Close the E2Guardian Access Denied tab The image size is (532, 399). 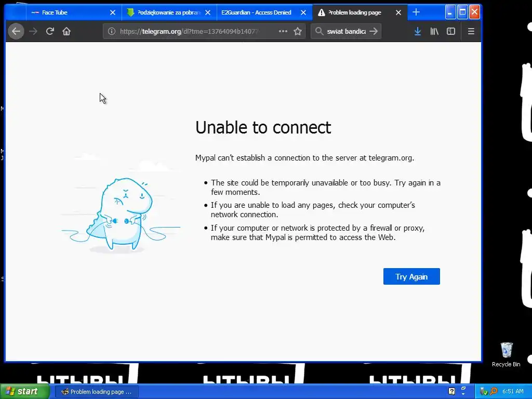pos(303,12)
